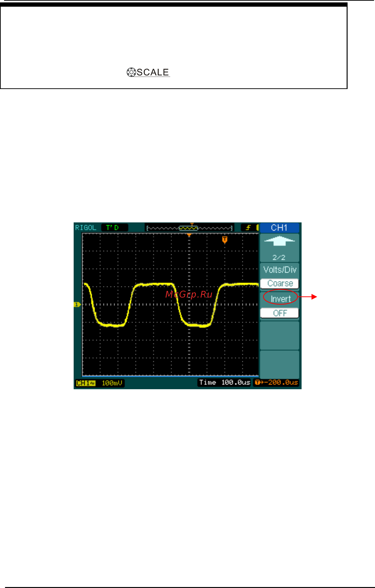
Task: Click the rising edge trigger icon
Action: click(x=248, y=228)
